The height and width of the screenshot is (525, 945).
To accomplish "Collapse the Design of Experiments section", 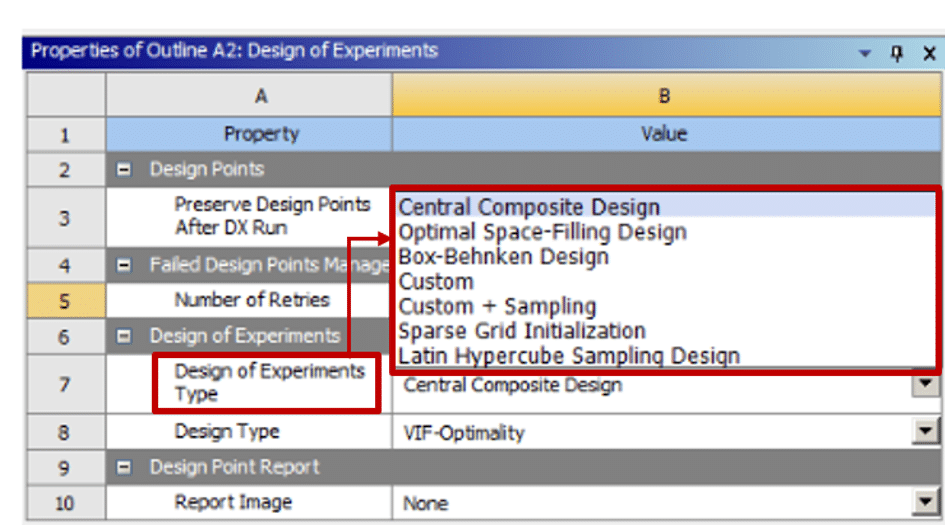I will [125, 336].
